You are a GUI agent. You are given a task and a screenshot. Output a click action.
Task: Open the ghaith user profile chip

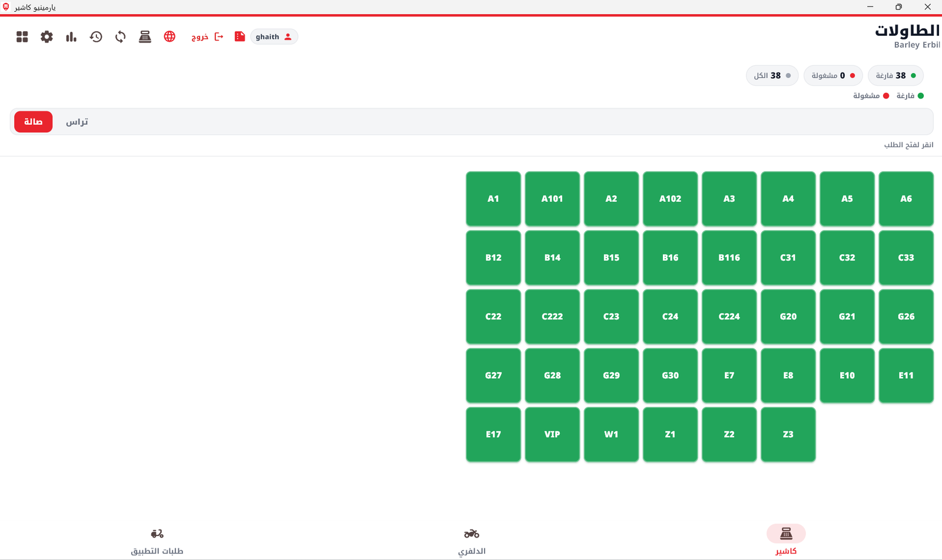point(274,36)
